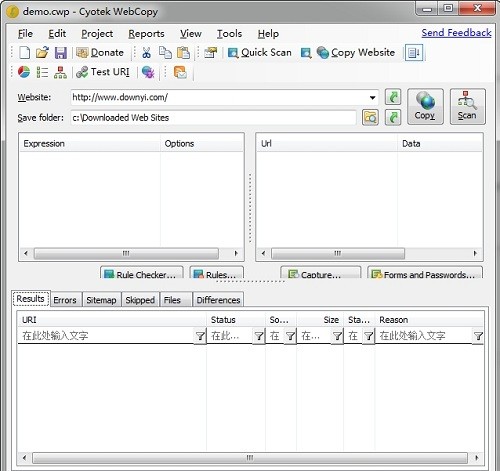The image size is (500, 471).
Task: Open the Sta... column filter funnel
Action: click(369, 336)
